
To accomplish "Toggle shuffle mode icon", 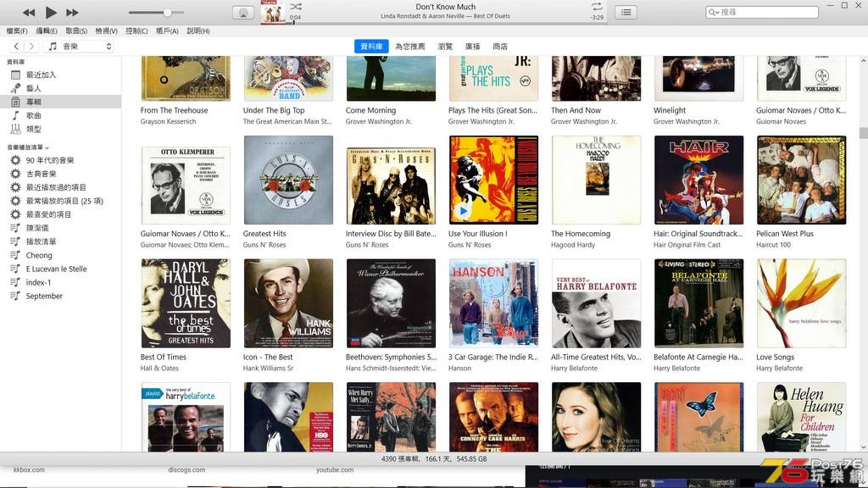I will [296, 7].
